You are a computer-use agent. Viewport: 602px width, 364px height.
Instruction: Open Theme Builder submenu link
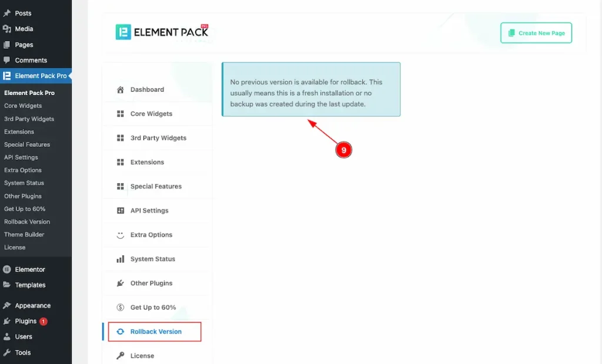click(24, 234)
